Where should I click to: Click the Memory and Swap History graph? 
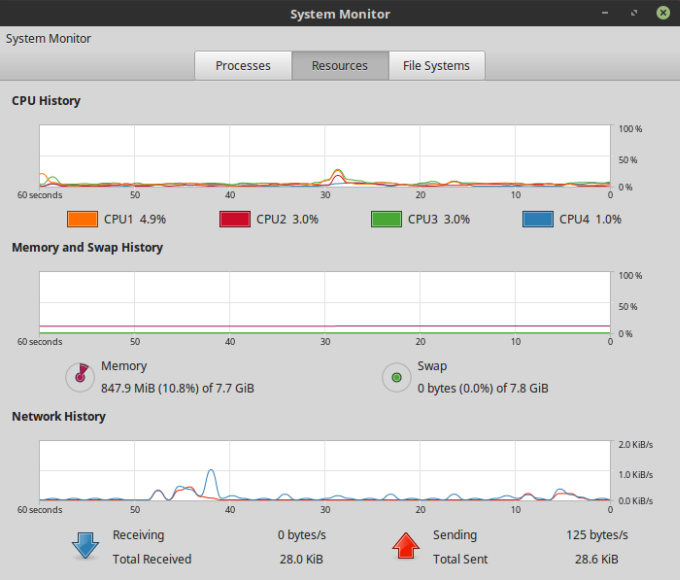point(325,303)
